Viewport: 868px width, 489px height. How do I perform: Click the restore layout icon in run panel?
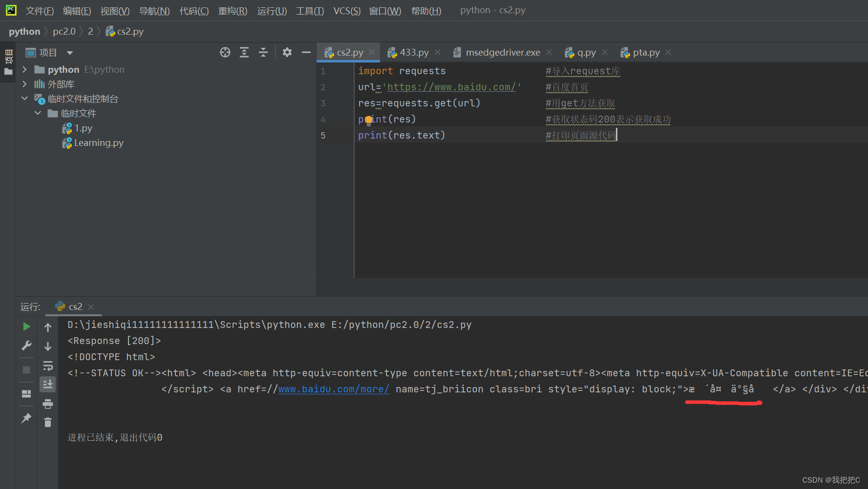pyautogui.click(x=26, y=394)
